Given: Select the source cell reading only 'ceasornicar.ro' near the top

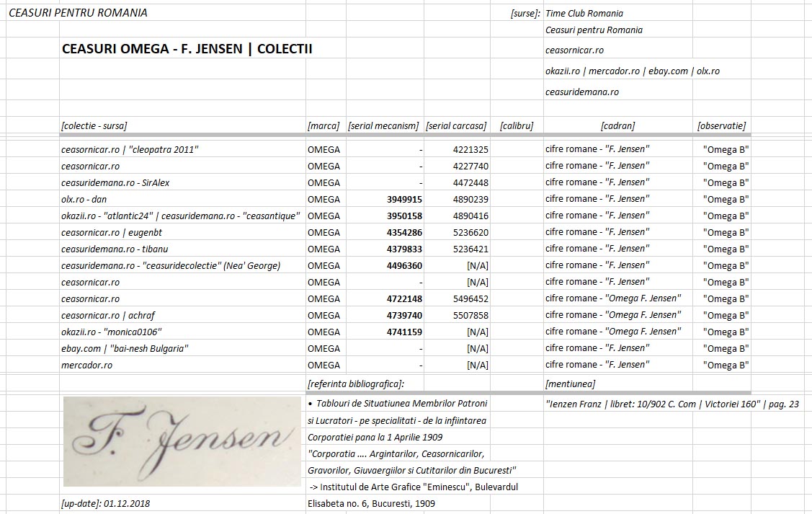Looking at the screenshot, I should pyautogui.click(x=574, y=50).
